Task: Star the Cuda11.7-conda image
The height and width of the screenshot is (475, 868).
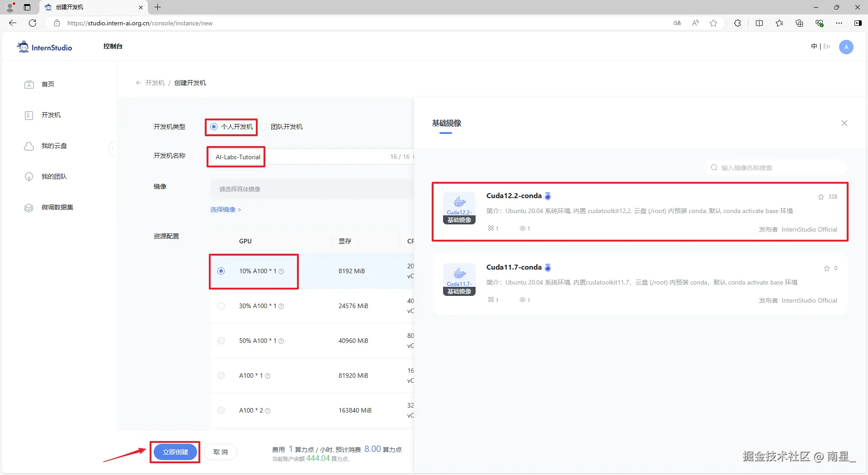Action: click(827, 268)
